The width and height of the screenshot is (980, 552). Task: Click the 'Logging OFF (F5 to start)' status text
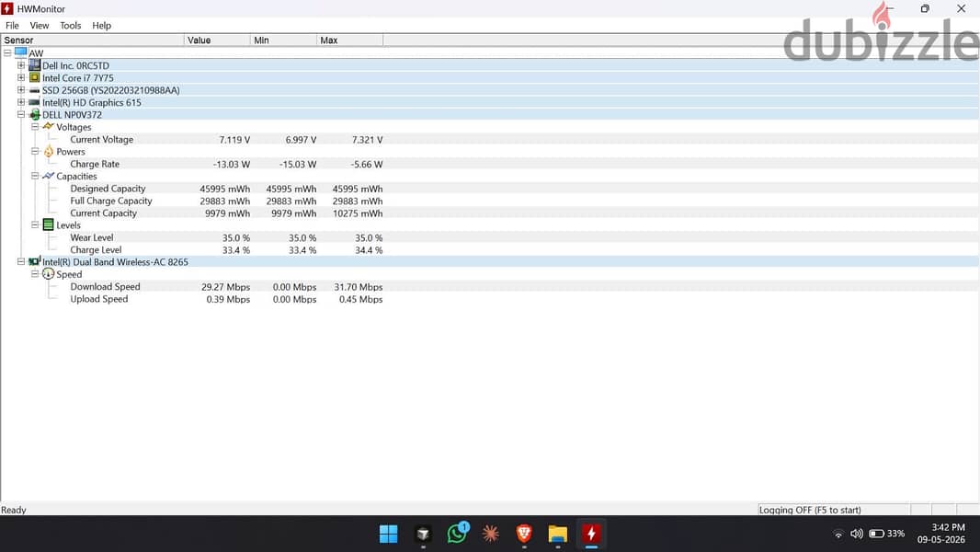click(809, 510)
